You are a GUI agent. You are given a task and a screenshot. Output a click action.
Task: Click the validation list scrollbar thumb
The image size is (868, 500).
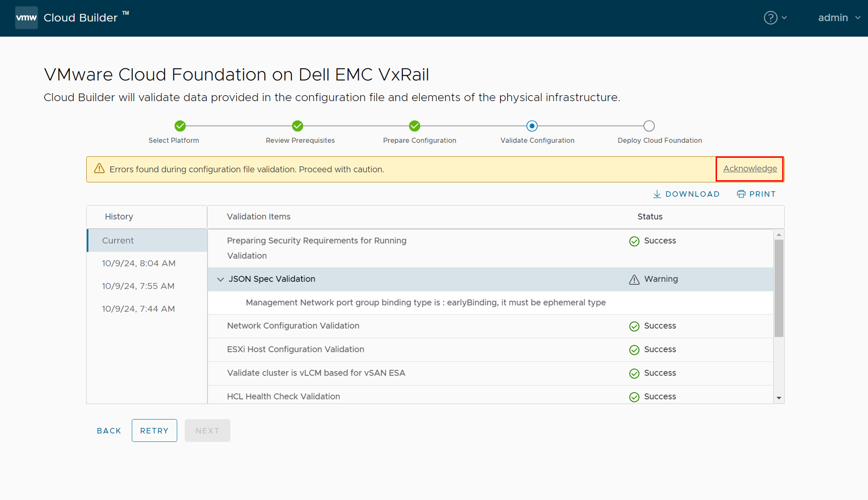779,288
